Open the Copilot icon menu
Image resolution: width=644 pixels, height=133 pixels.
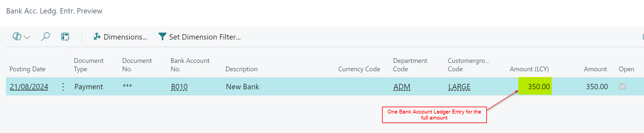pyautogui.click(x=17, y=37)
